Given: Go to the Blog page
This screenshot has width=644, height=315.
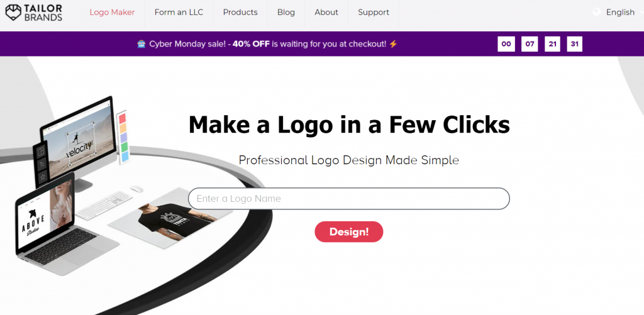Looking at the screenshot, I should [x=286, y=13].
